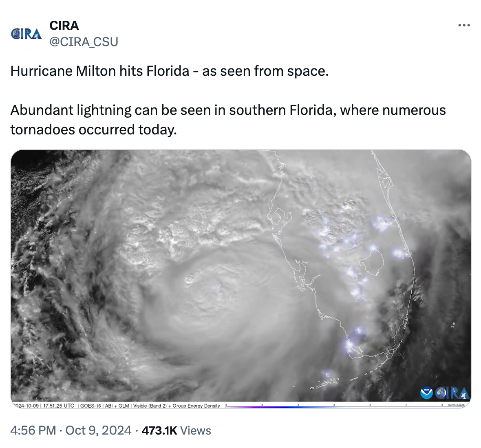481x448 pixels.
Task: Click the CIRA display name
Action: [64, 26]
